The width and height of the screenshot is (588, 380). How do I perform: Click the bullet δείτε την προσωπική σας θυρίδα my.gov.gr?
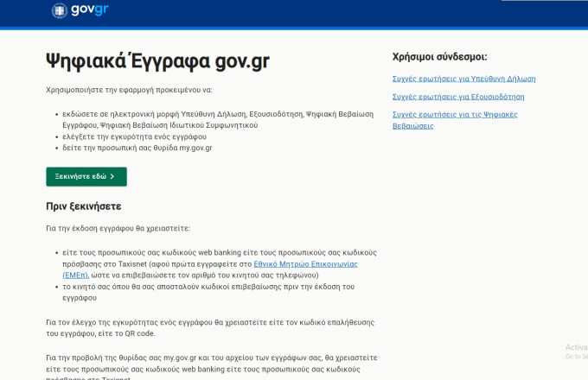(x=137, y=148)
